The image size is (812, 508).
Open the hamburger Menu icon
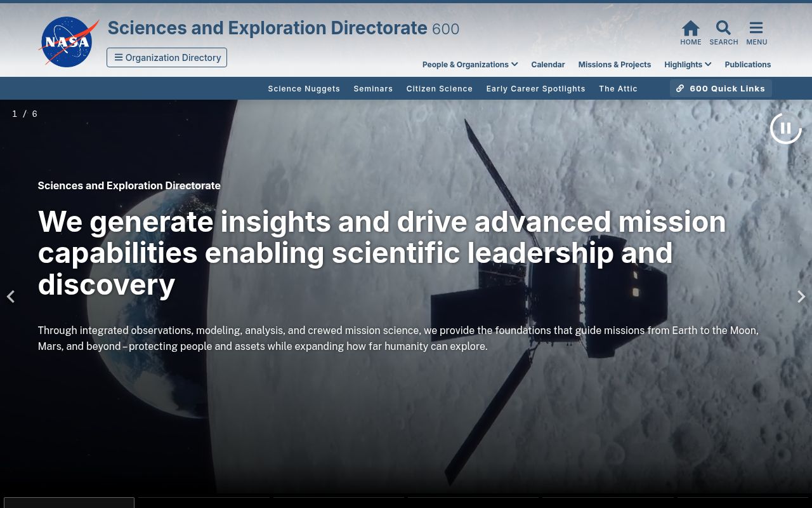pyautogui.click(x=756, y=33)
